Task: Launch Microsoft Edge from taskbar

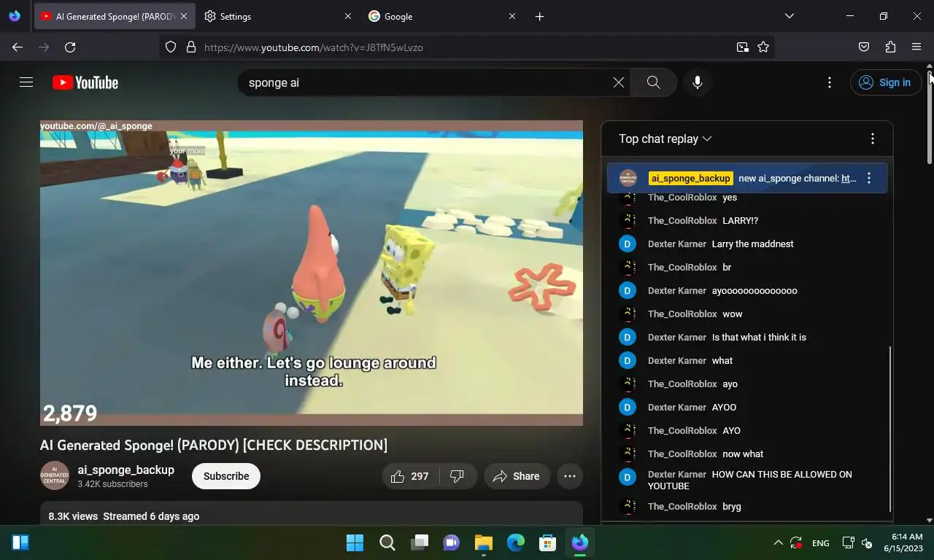Action: tap(516, 542)
